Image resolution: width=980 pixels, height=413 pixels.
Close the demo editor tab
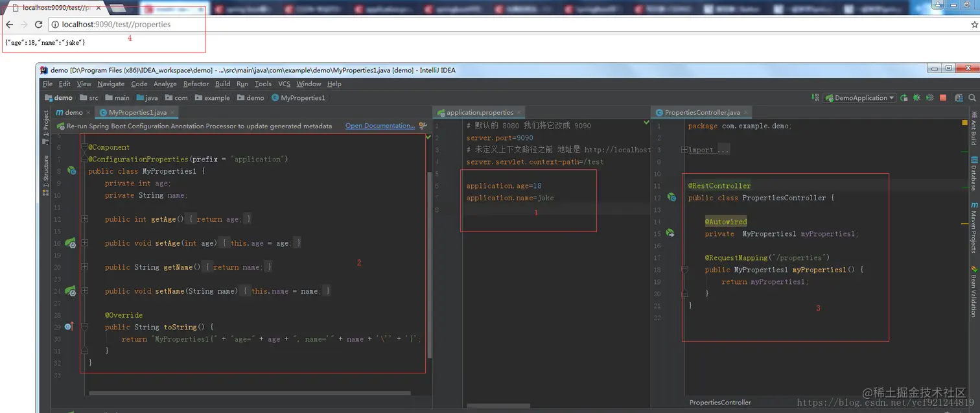tap(89, 113)
